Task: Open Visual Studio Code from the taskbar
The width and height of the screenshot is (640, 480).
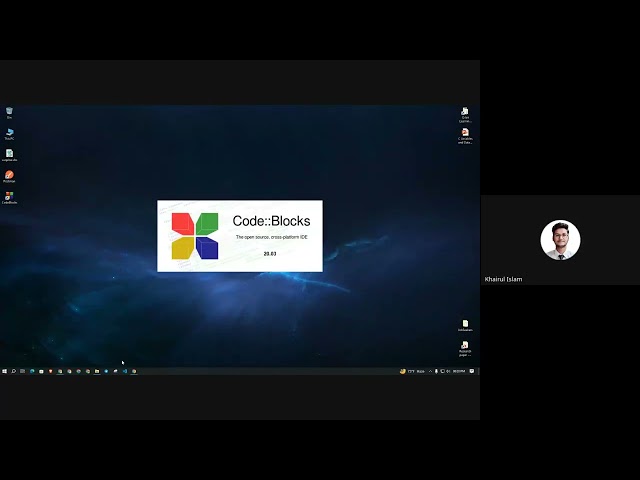Action: tap(124, 371)
